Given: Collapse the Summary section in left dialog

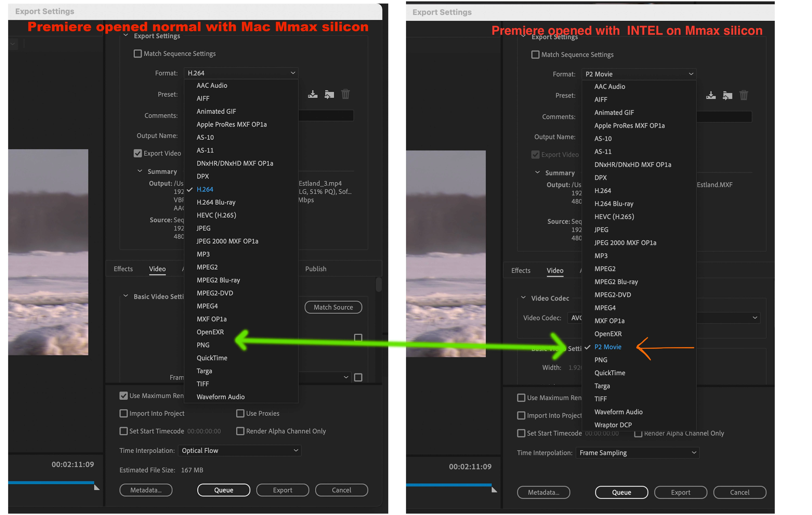Looking at the screenshot, I should pos(140,171).
